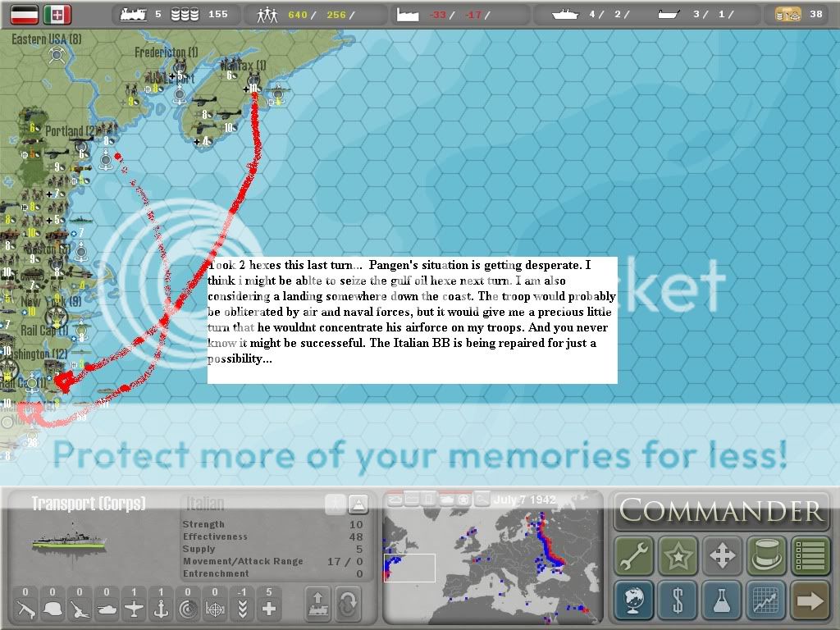Open the globe strategic map button
Screen dimensions: 840x630
coord(634,600)
